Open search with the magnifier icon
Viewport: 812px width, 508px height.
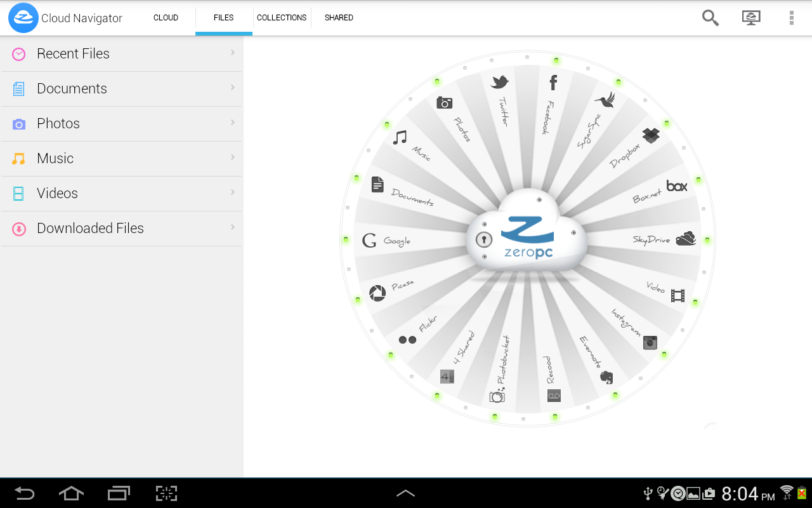[710, 18]
